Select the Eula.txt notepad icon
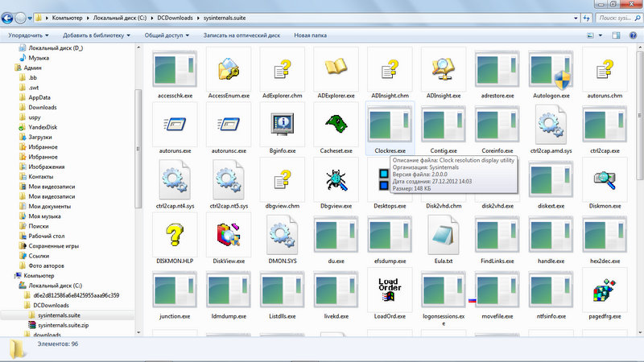This screenshot has height=362, width=644. [x=444, y=234]
